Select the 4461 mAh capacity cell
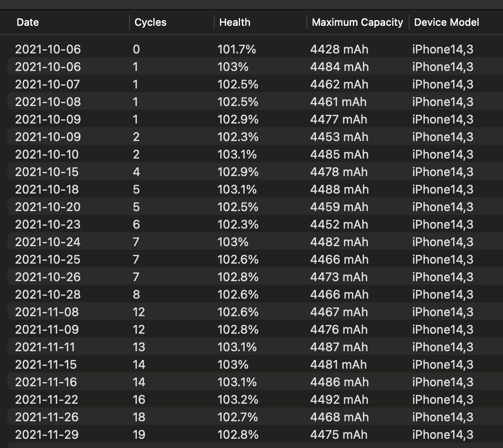503x448 pixels. tap(338, 102)
